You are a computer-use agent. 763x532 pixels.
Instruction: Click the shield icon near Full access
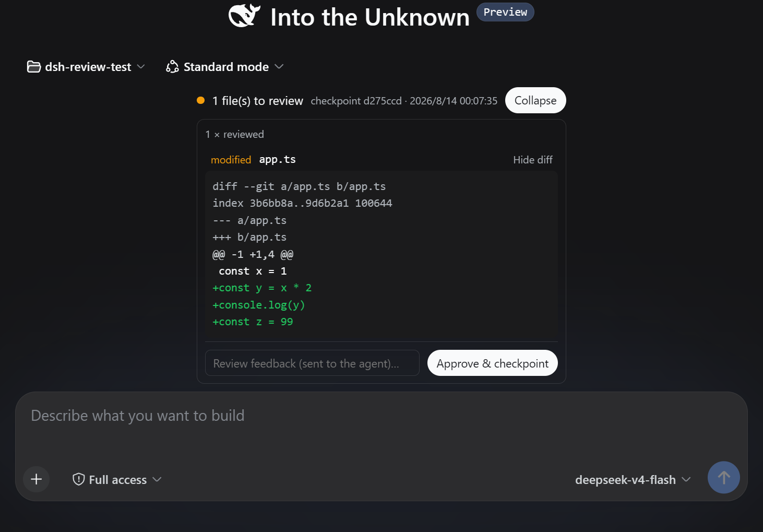(79, 479)
